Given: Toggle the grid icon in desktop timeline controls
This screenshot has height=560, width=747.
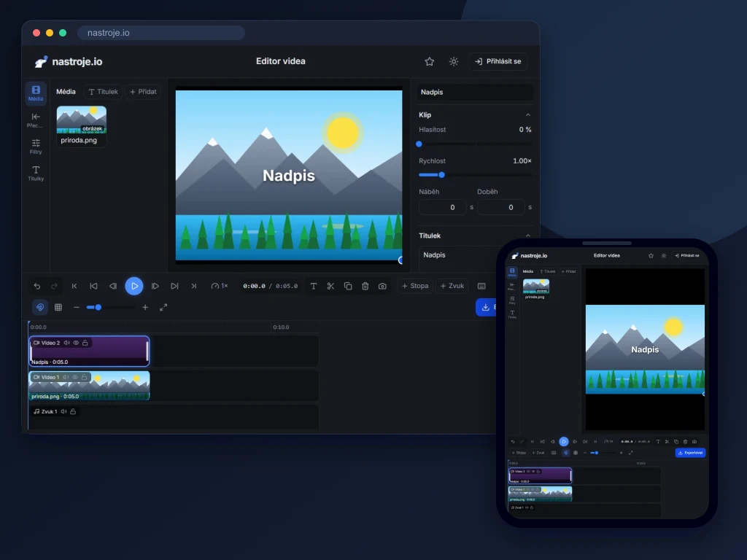Looking at the screenshot, I should (x=58, y=307).
